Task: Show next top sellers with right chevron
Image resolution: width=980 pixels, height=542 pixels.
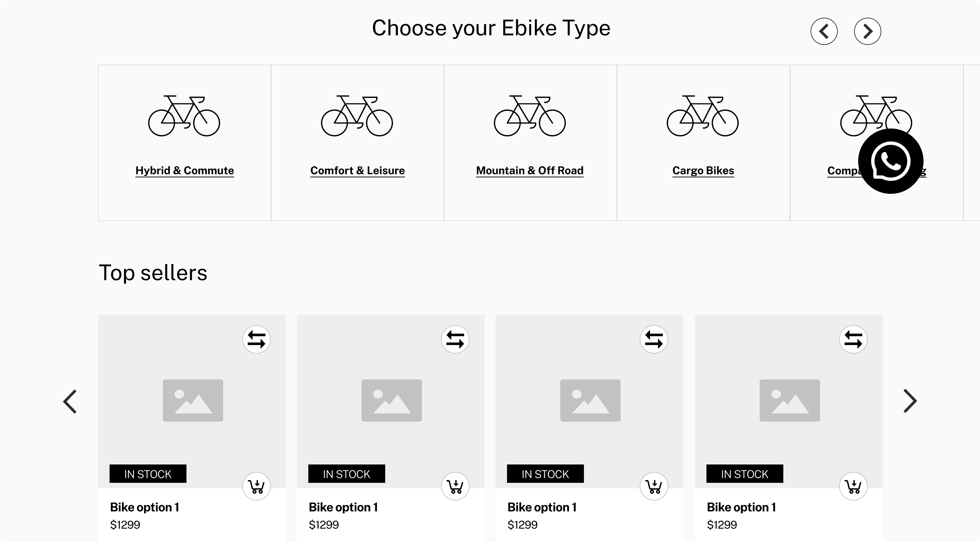Action: click(x=910, y=401)
